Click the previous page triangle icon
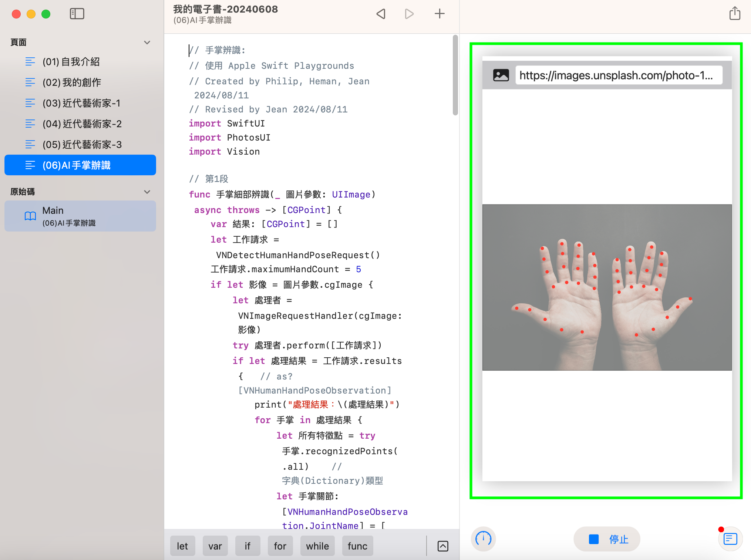The height and width of the screenshot is (560, 751). pyautogui.click(x=381, y=14)
